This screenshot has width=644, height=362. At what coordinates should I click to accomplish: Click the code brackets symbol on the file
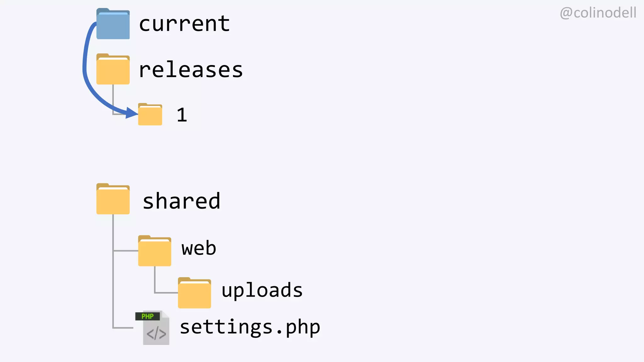(156, 334)
